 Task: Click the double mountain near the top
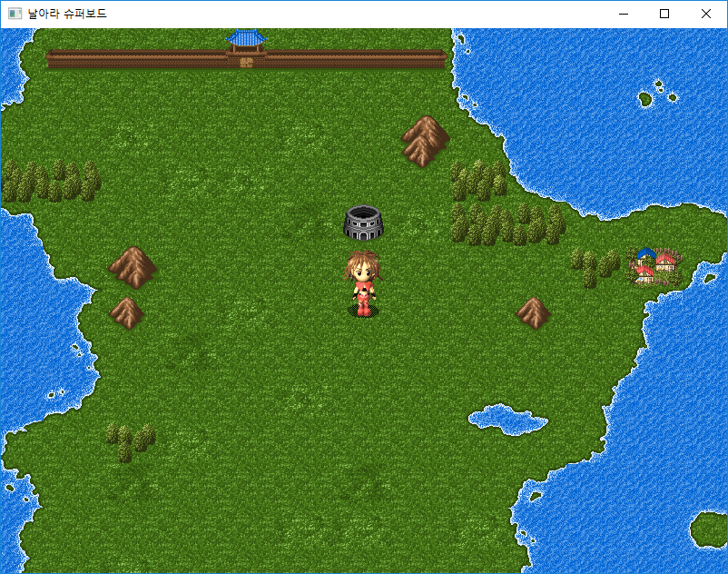tap(426, 141)
